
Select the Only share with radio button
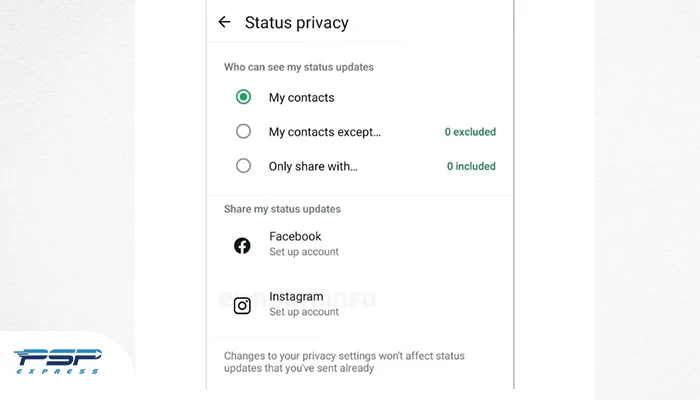(243, 166)
